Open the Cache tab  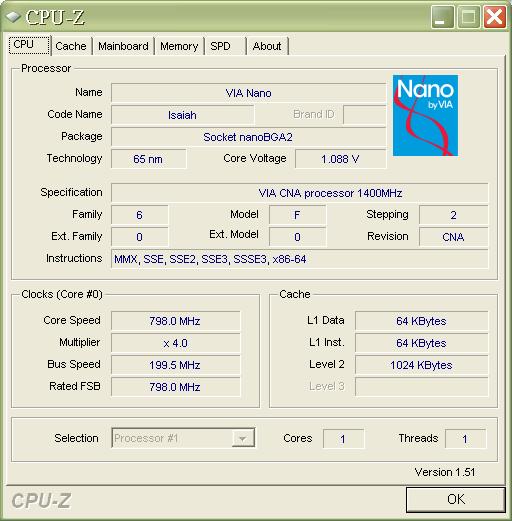click(71, 46)
